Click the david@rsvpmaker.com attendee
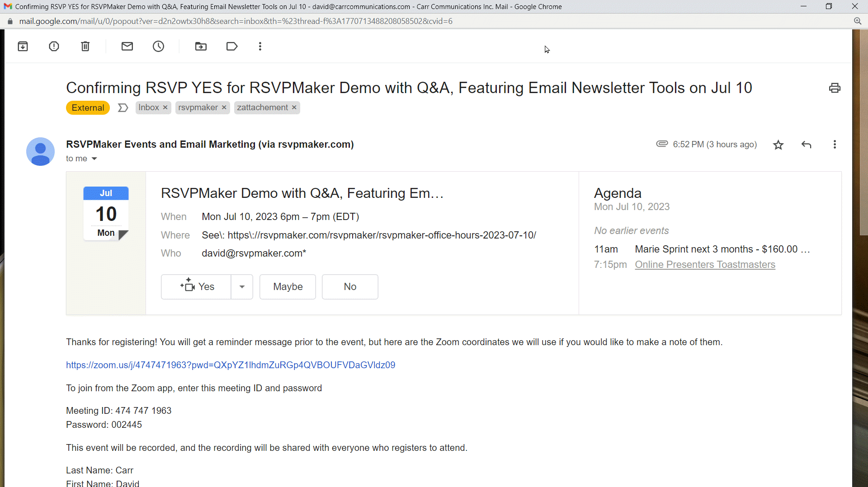The width and height of the screenshot is (868, 487). (x=254, y=253)
